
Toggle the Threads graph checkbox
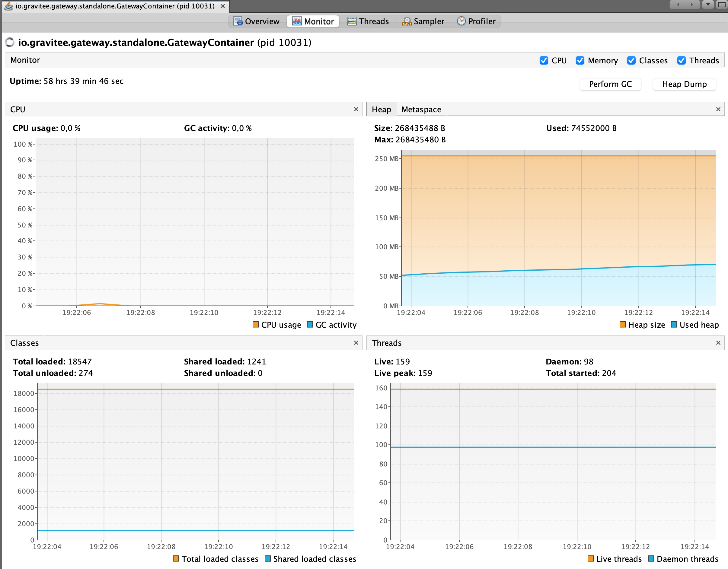coord(681,60)
